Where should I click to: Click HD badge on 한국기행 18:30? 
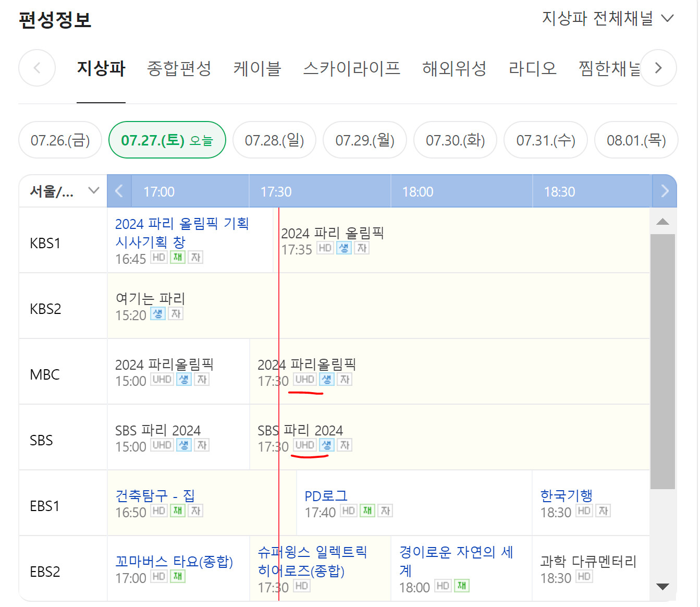click(584, 511)
